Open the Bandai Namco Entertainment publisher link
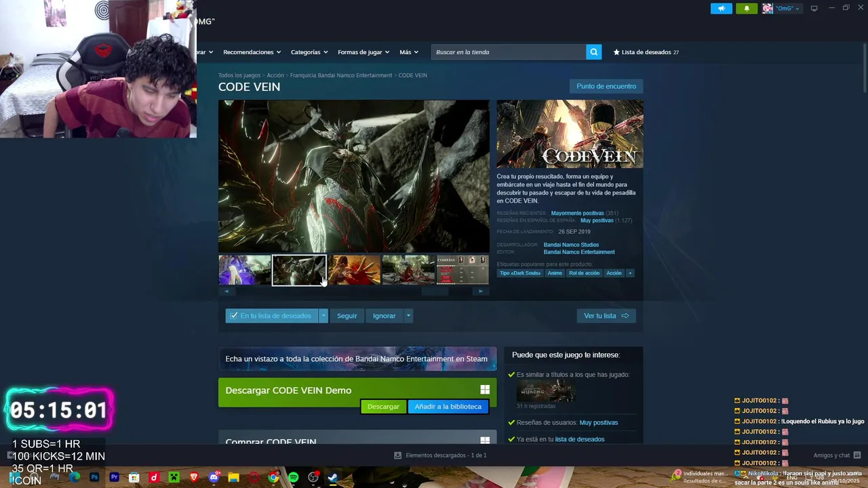 click(579, 252)
